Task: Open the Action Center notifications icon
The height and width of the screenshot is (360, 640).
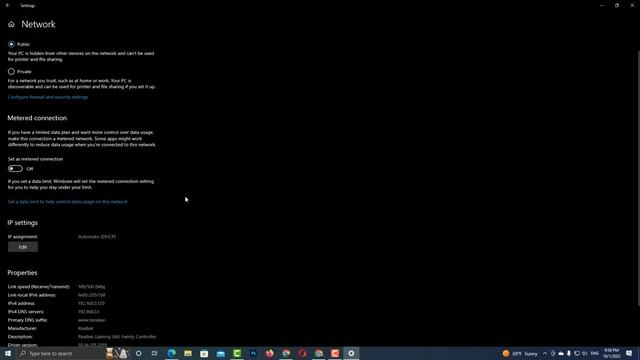Action: tap(629, 353)
